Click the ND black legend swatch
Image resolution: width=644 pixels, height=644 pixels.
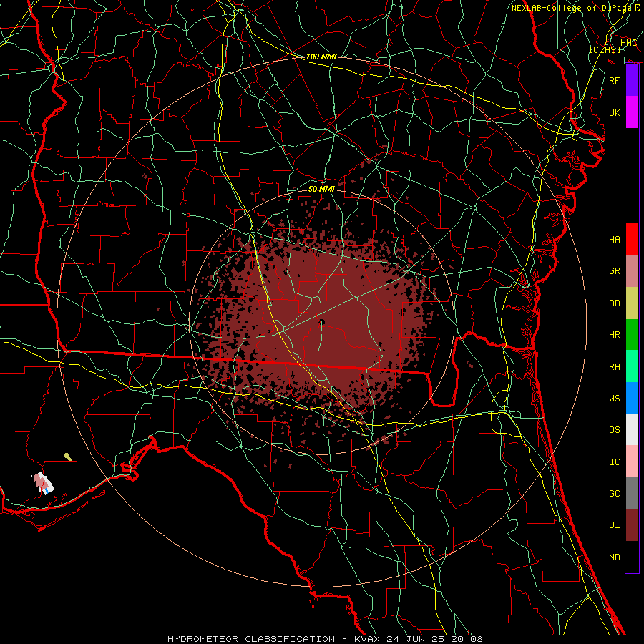[632, 557]
